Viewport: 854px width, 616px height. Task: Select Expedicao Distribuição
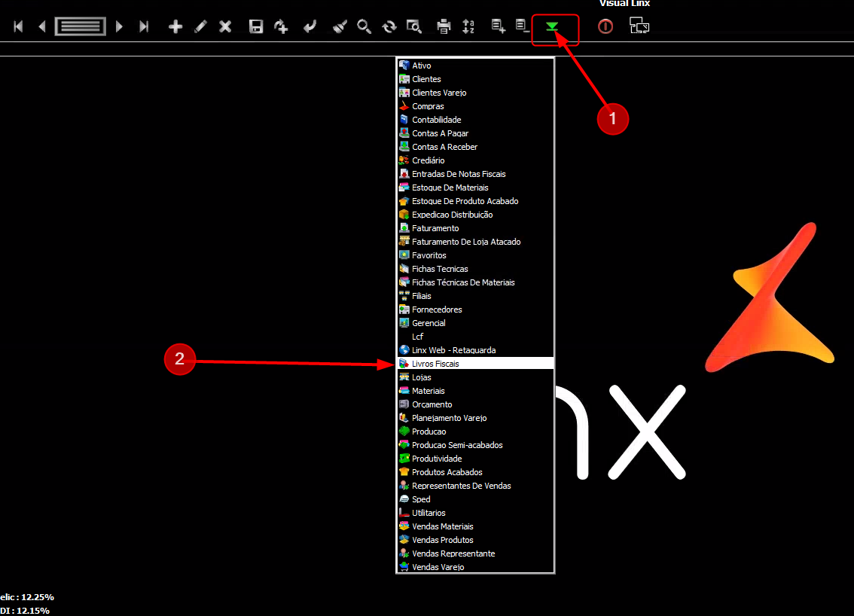[x=475, y=215]
